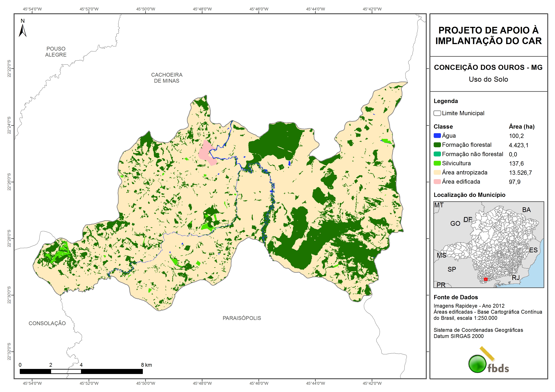Click the CONCEIÇÃO DOS OUROS - MG title
The image size is (555, 392).
488,67
